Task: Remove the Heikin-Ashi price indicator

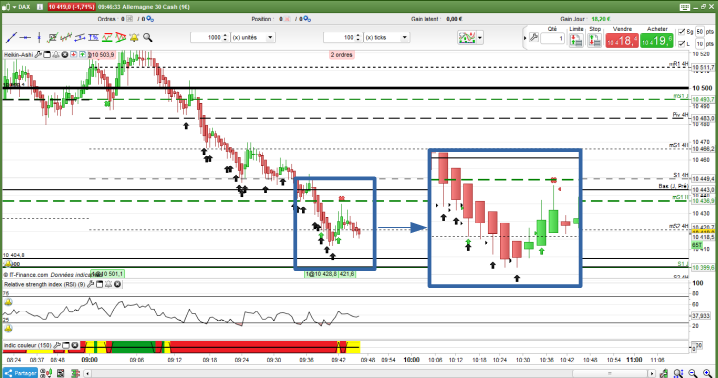Action: click(x=65, y=55)
